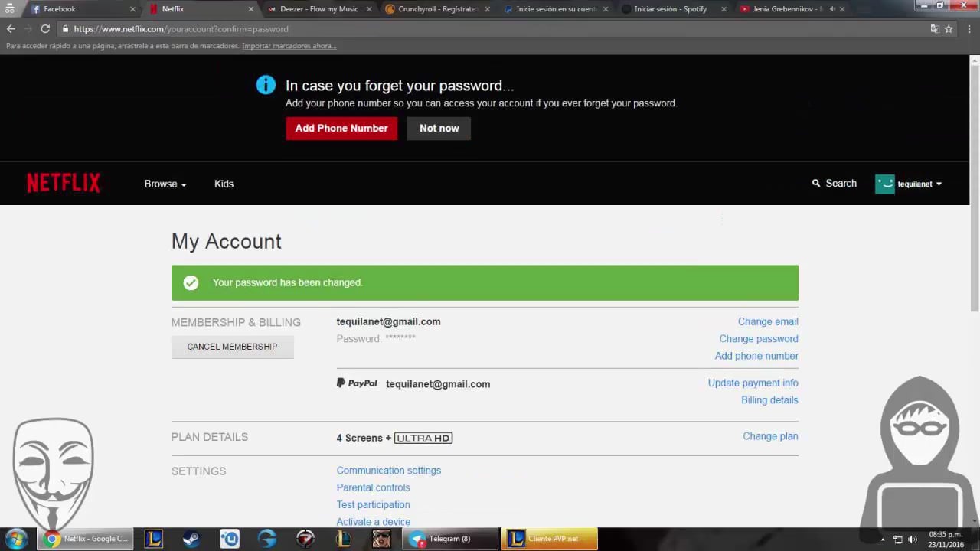980x551 pixels.
Task: Go back with the browser back arrow
Action: point(11,29)
